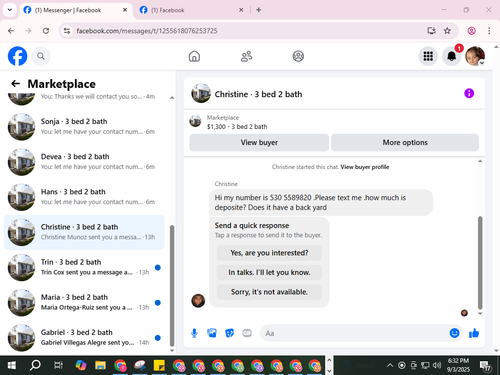This screenshot has width=500, height=375.
Task: Open Sonja 3 bed 2 bath conversation
Action: (x=84, y=127)
